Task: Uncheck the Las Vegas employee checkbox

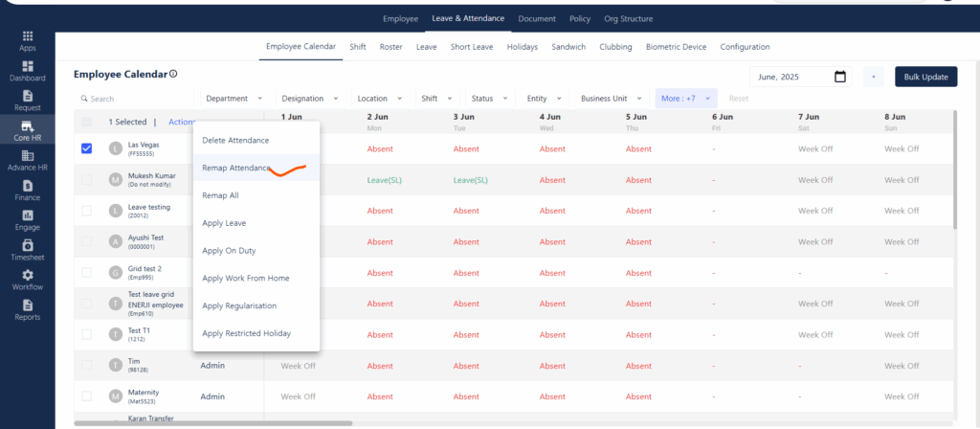Action: [87, 148]
